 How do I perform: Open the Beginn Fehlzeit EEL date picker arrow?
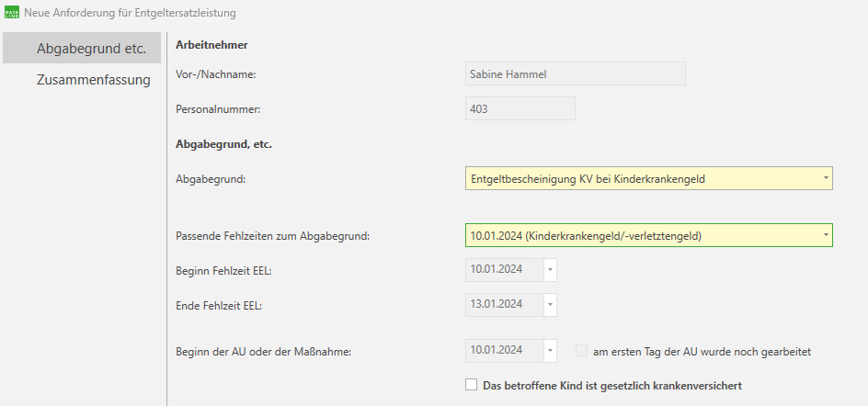pos(550,270)
